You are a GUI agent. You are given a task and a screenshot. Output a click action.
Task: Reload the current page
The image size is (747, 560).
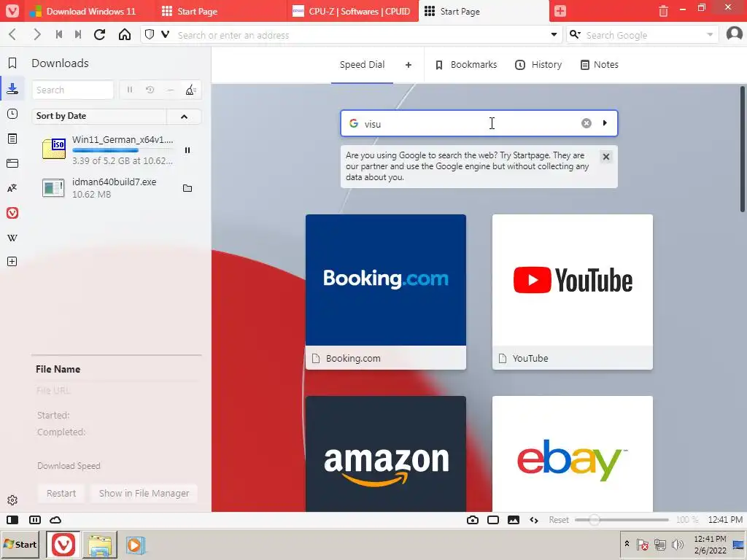coord(99,35)
